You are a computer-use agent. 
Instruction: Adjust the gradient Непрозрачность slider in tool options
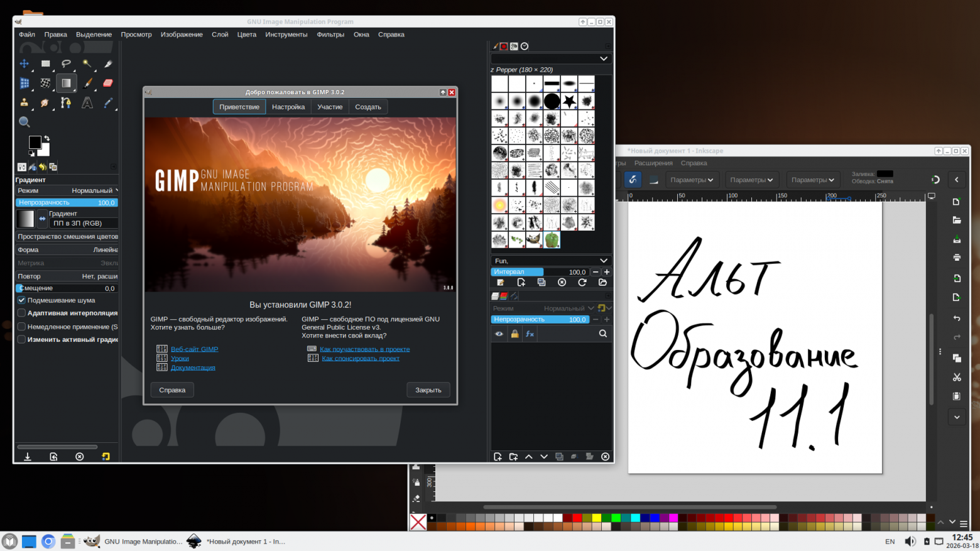(x=67, y=203)
